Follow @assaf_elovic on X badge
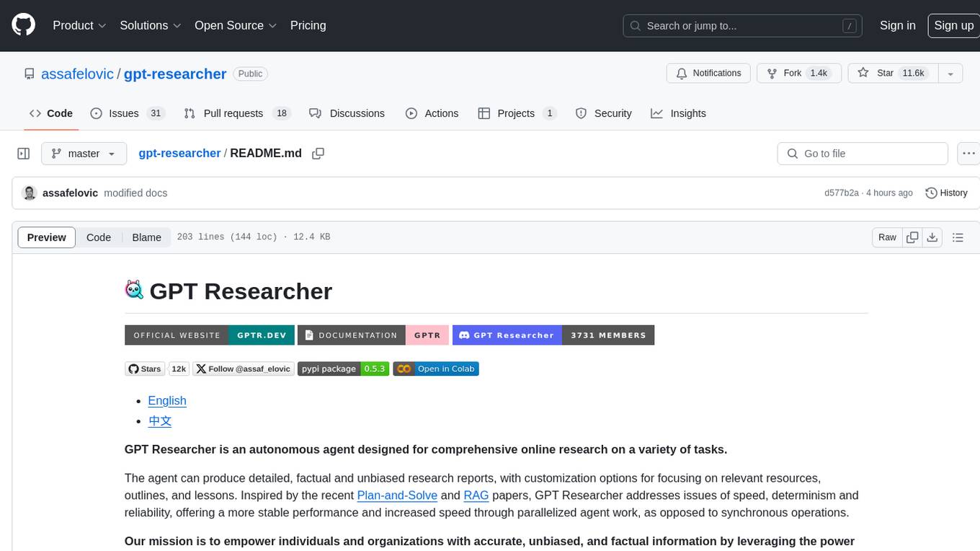The width and height of the screenshot is (980, 551). pos(244,369)
